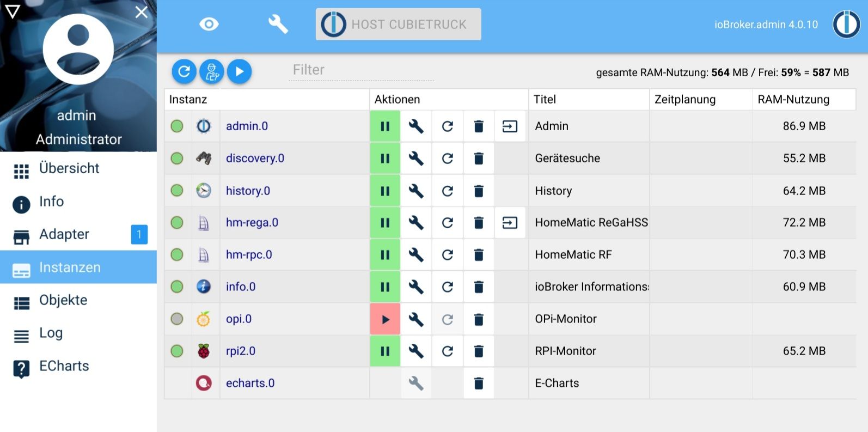Pause the rpi2.0 instance
The height and width of the screenshot is (432, 868).
coord(385,351)
